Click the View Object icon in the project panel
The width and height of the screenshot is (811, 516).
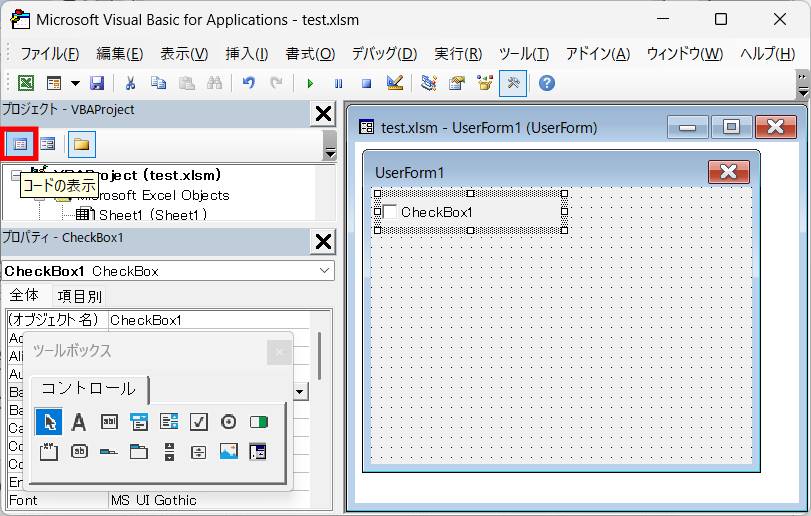[48, 144]
